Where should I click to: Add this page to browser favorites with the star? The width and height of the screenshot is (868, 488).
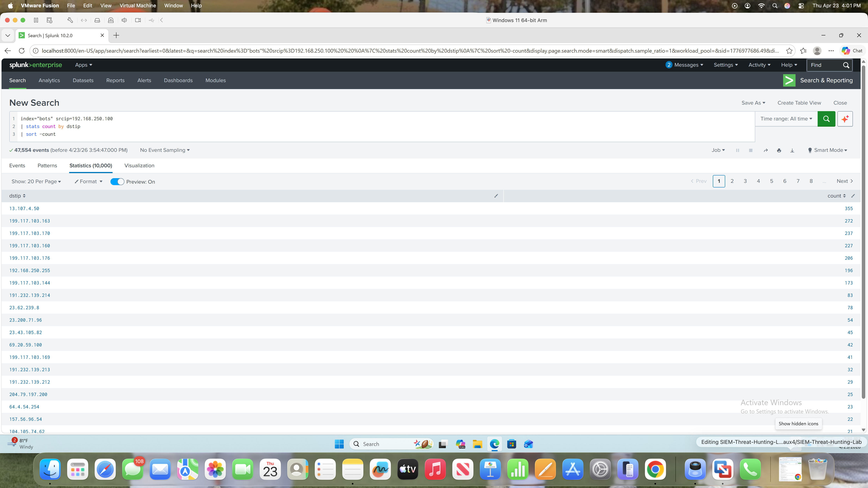(789, 51)
